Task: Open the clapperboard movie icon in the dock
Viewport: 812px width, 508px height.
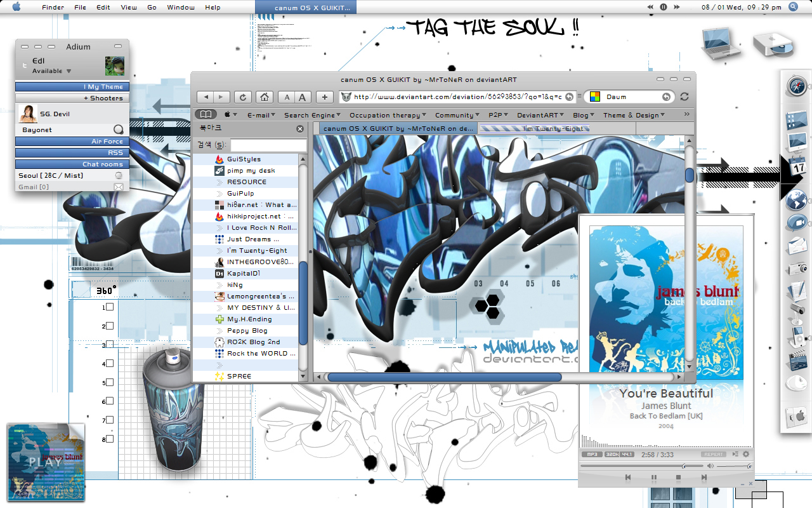Action: [797, 361]
